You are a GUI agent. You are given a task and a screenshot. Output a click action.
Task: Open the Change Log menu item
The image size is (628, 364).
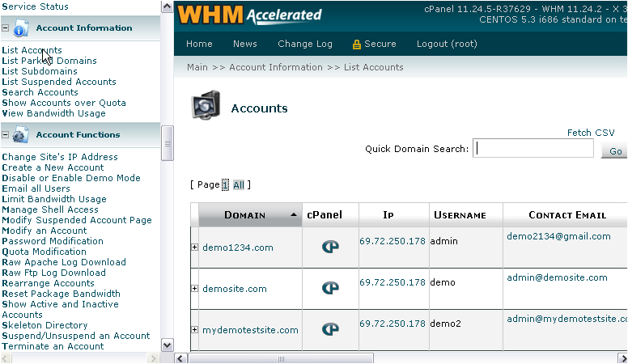pos(305,44)
